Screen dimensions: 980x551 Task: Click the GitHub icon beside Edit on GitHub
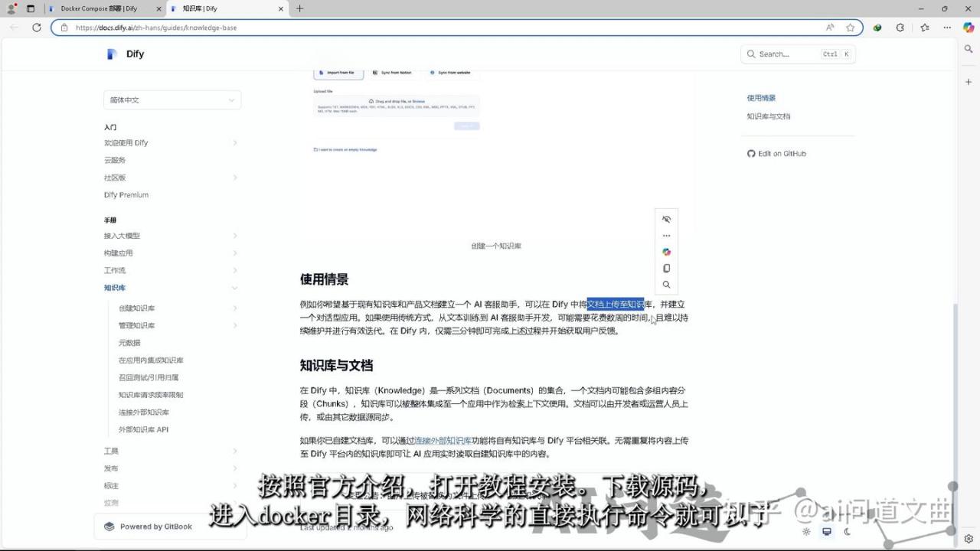pos(751,154)
